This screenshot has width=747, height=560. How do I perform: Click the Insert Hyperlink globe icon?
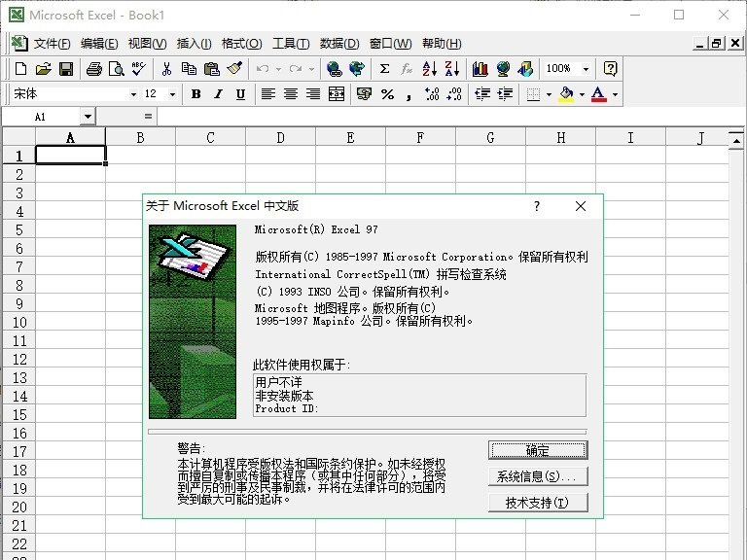334,69
